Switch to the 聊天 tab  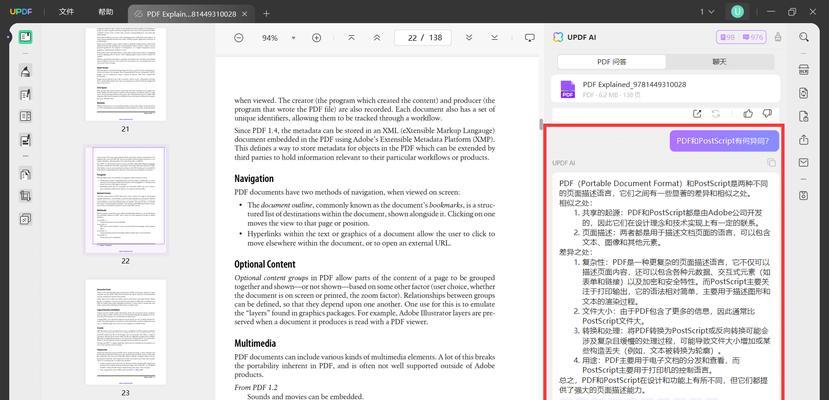click(x=720, y=62)
